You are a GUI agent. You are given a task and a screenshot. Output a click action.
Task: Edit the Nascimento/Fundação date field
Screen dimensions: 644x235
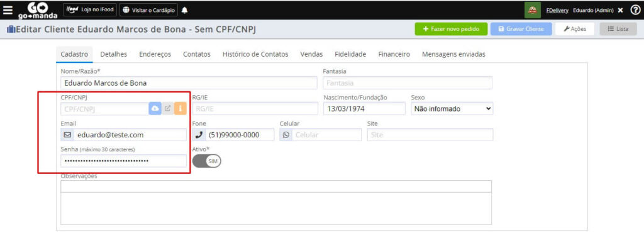(364, 108)
